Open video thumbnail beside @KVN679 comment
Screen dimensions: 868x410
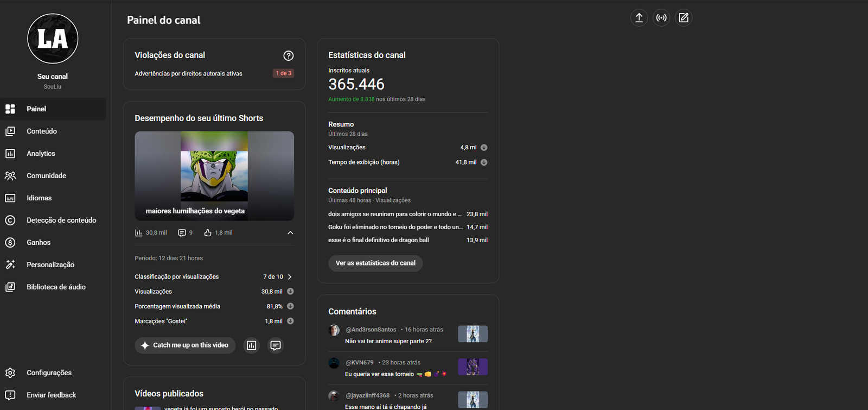pos(473,367)
